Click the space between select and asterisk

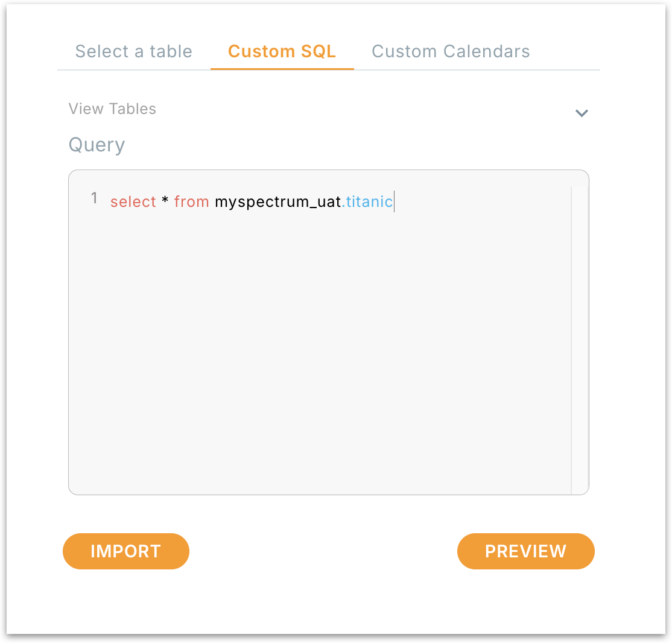click(159, 201)
